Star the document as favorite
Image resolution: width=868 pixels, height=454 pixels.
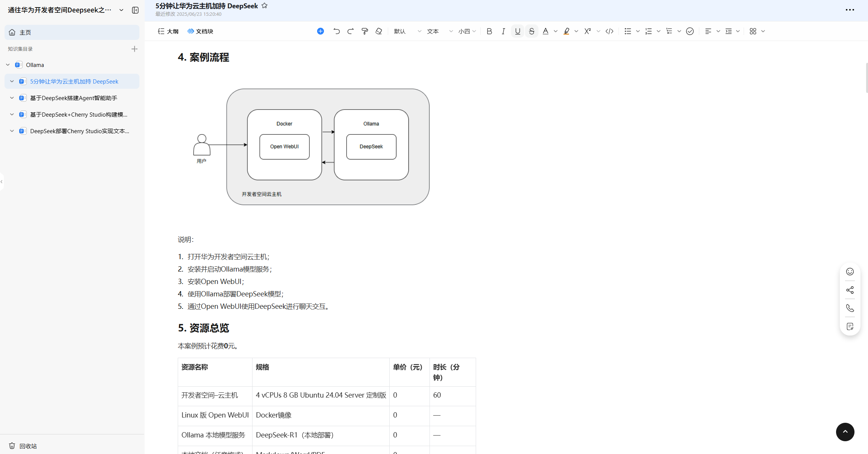(265, 6)
